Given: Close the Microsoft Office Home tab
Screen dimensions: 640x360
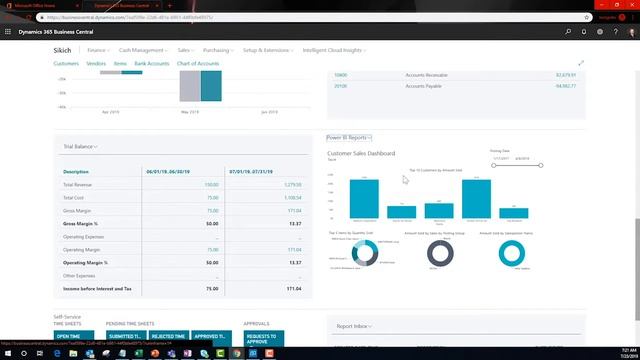Looking at the screenshot, I should (77, 6).
